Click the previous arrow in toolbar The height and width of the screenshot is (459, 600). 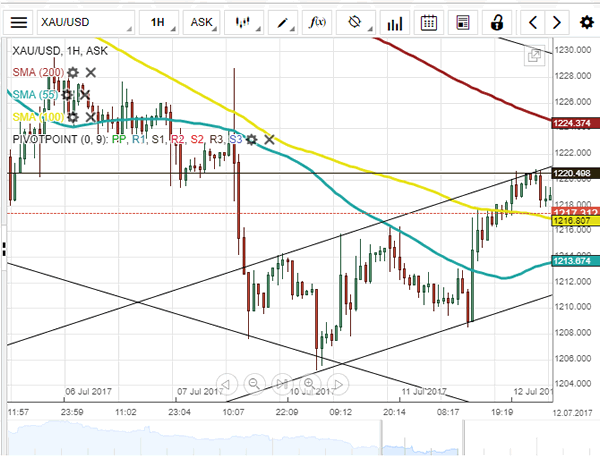coord(533,23)
